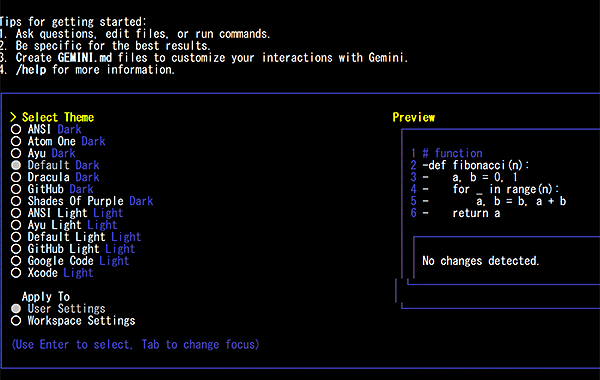Click the Select Theme heading
The width and height of the screenshot is (600, 380).
coord(58,117)
